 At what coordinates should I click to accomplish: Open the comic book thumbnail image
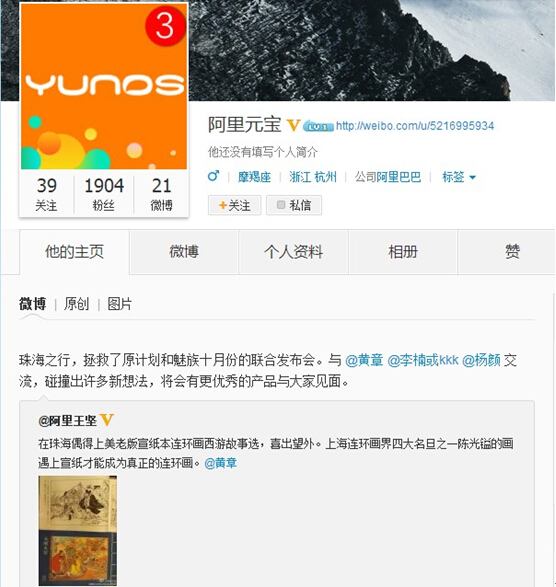(x=78, y=530)
